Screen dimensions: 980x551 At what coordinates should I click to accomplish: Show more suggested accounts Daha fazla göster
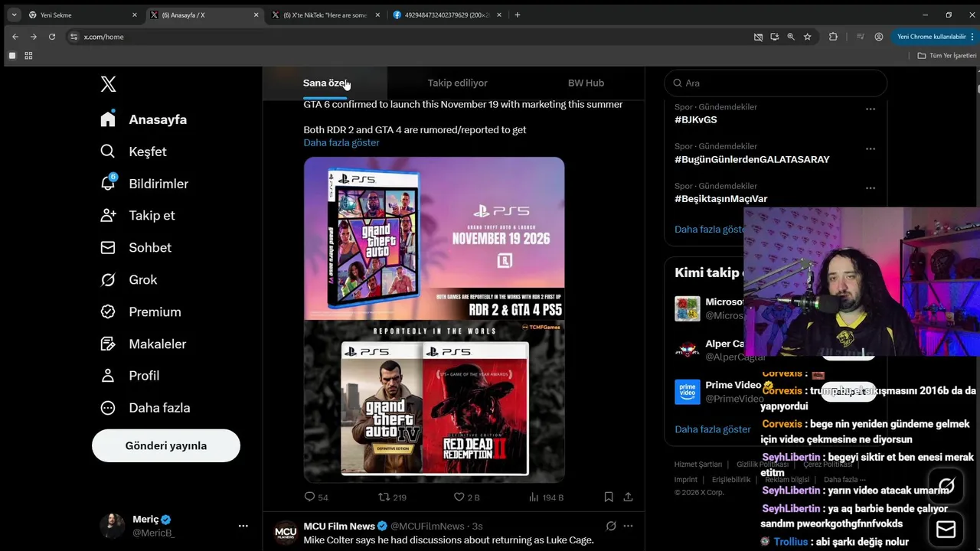click(713, 429)
